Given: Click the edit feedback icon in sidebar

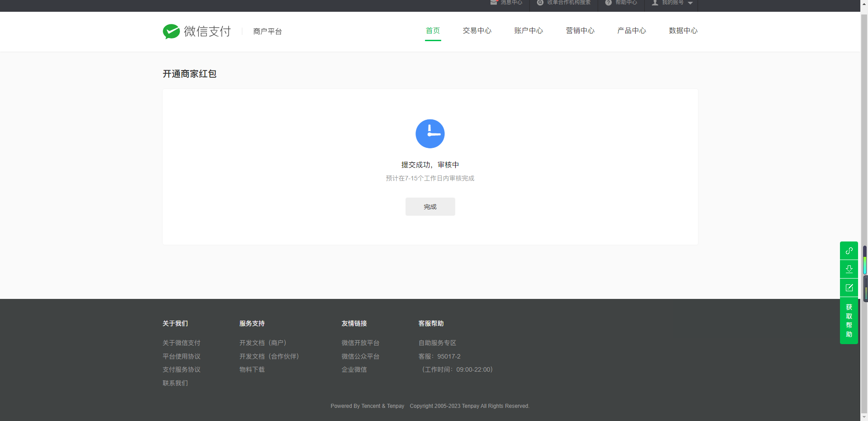Looking at the screenshot, I should pos(849,288).
